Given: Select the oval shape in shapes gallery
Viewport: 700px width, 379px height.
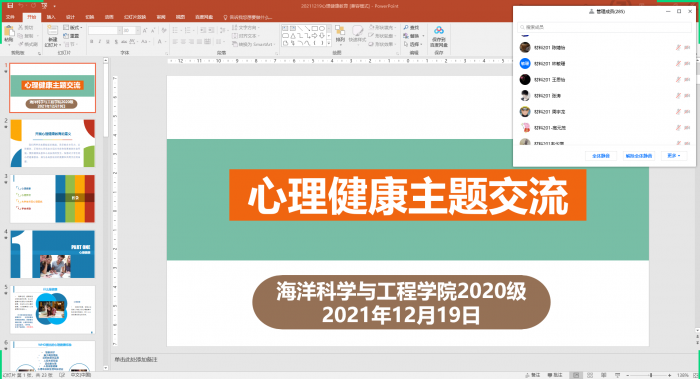Looking at the screenshot, I should point(322,28).
